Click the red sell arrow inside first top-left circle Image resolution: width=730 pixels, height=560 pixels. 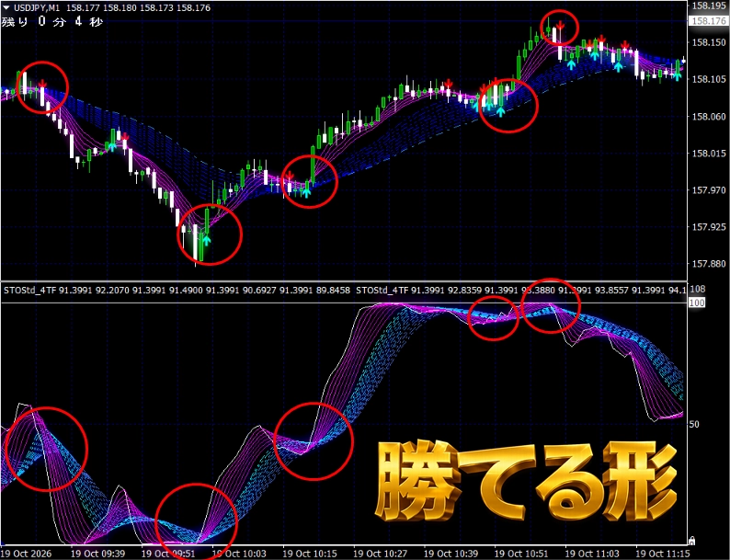(x=43, y=85)
